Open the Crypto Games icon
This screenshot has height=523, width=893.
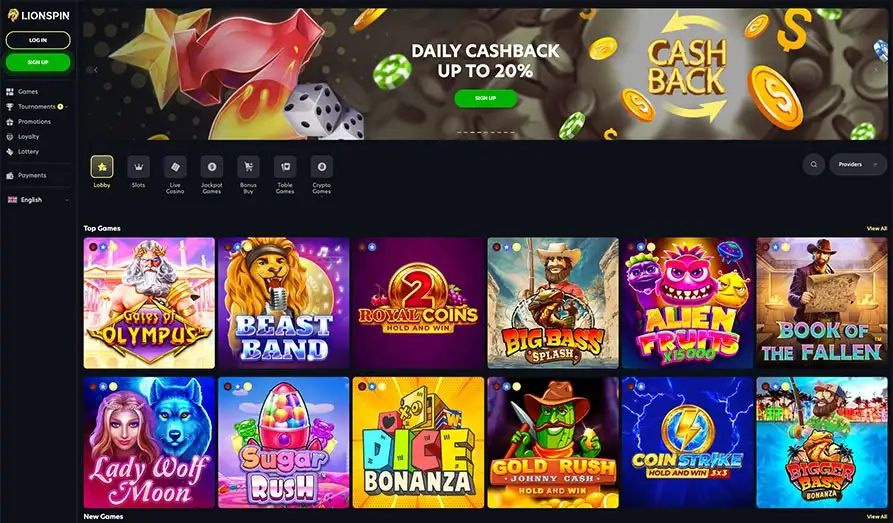(322, 167)
